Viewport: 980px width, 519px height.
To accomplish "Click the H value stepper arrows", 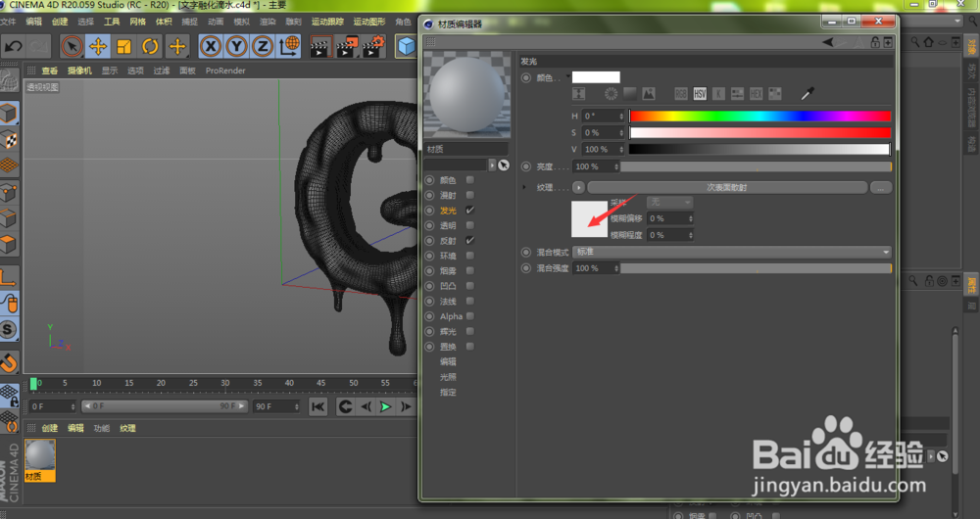I will coord(621,117).
